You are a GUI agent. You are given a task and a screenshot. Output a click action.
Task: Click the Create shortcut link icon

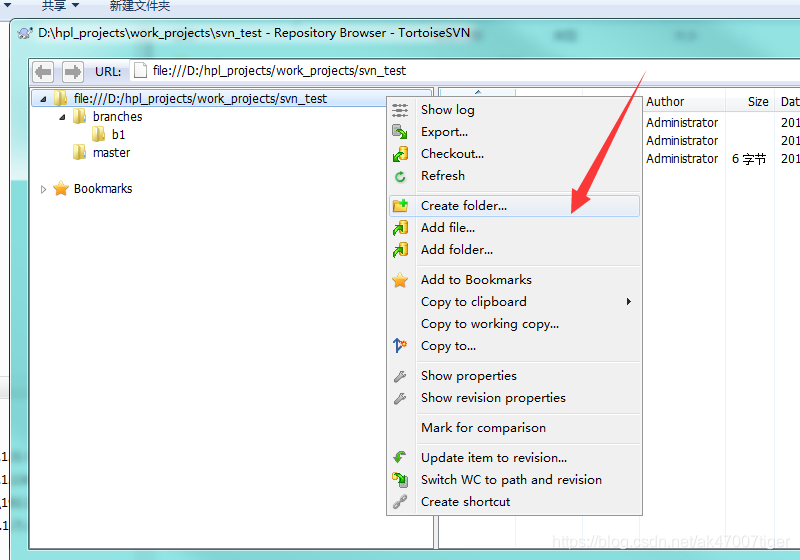(x=400, y=502)
